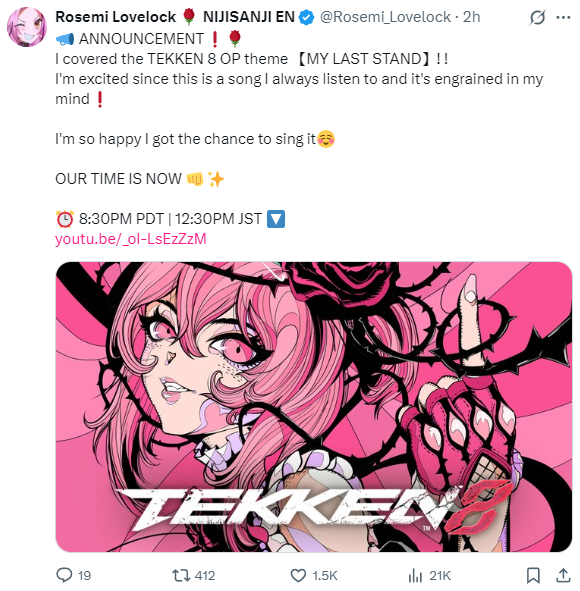This screenshot has width=580, height=591.
Task: Open the youtu.be/_oI-LsEzZzM link
Action: [131, 239]
